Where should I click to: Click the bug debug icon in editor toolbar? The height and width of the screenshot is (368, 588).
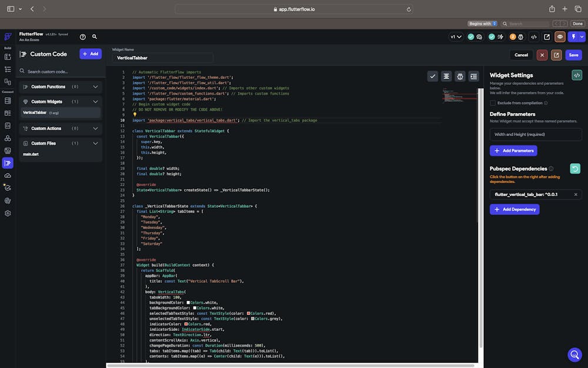[x=460, y=76]
